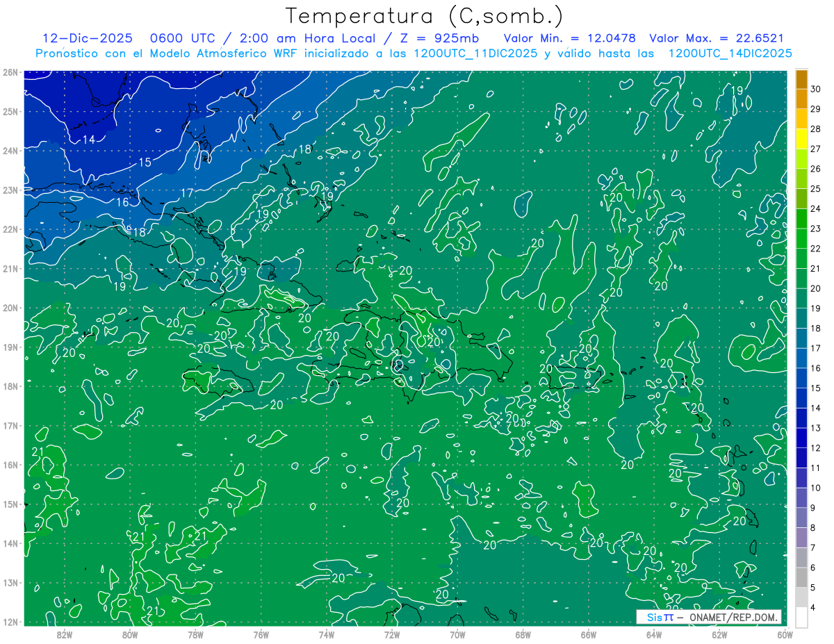Click the '72W' longitude label
This screenshot has height=644, width=834.
392,634
